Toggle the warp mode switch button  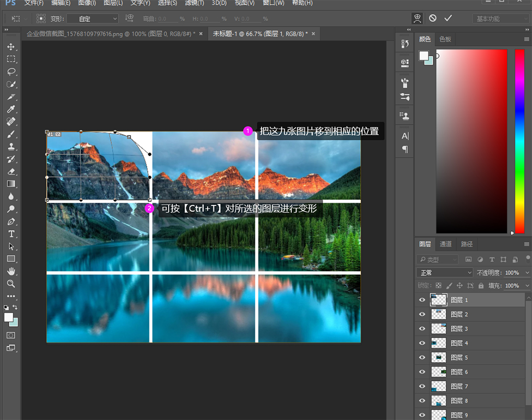tap(417, 18)
